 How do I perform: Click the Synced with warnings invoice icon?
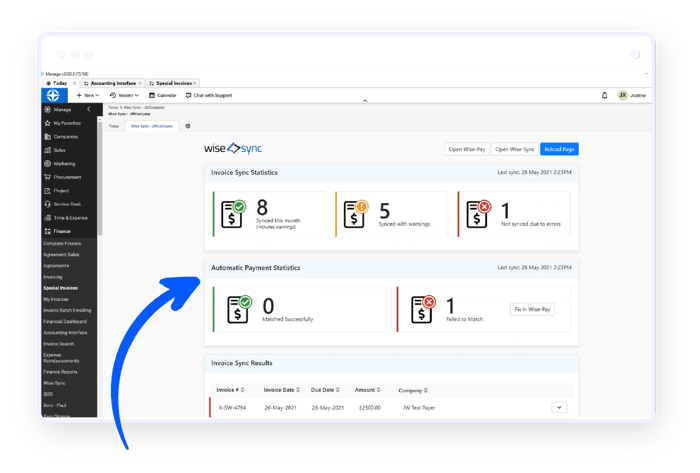[356, 214]
